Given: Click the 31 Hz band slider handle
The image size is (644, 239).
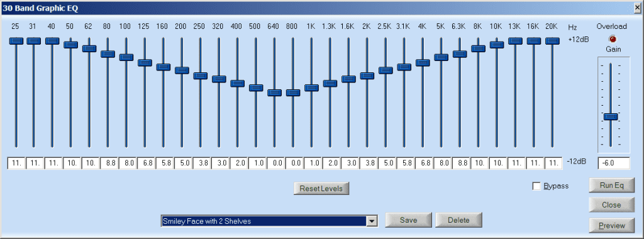Looking at the screenshot, I should 34,41.
